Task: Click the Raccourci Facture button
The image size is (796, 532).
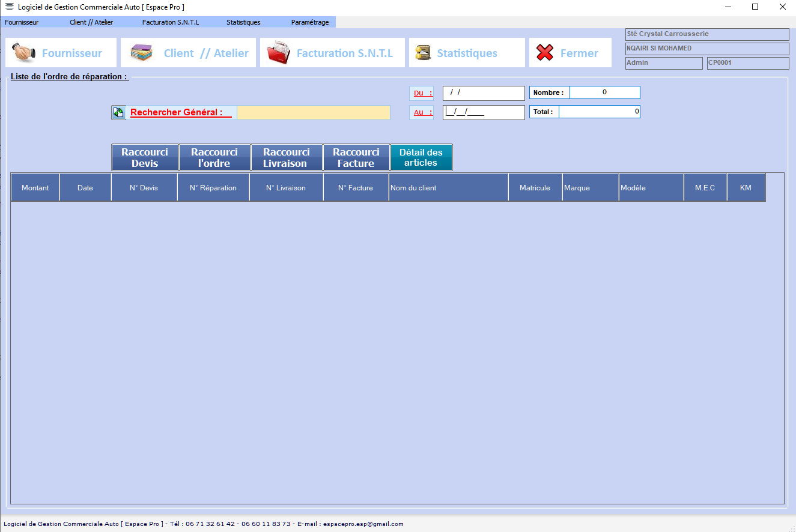Action: point(356,157)
